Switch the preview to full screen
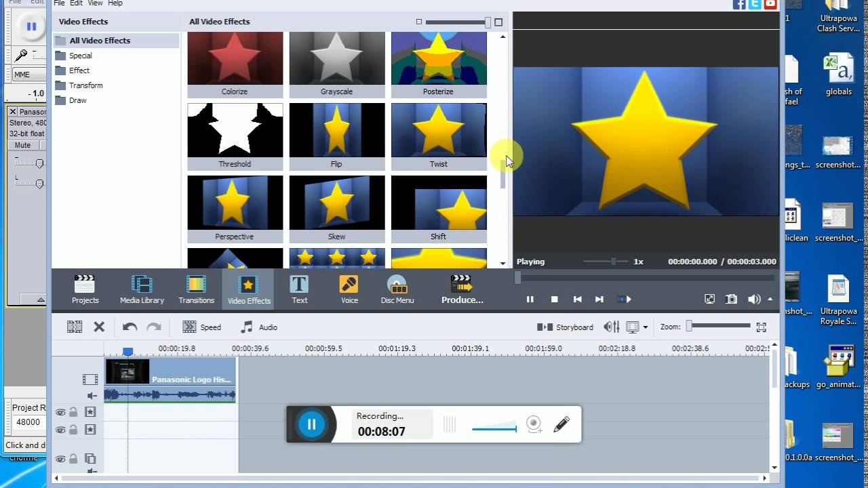 [x=709, y=299]
